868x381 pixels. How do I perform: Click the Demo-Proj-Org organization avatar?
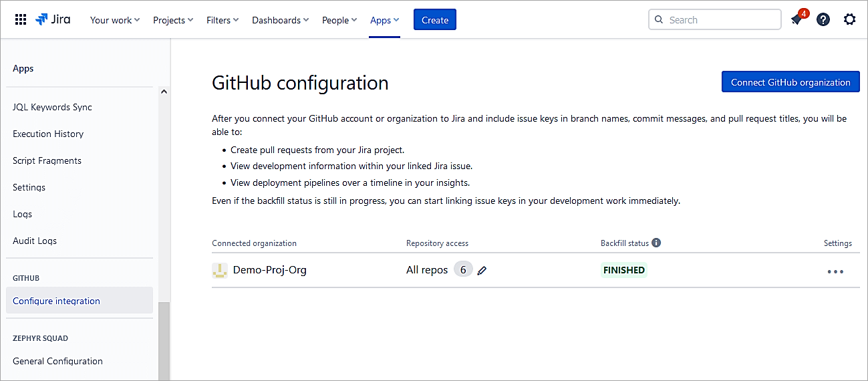219,270
